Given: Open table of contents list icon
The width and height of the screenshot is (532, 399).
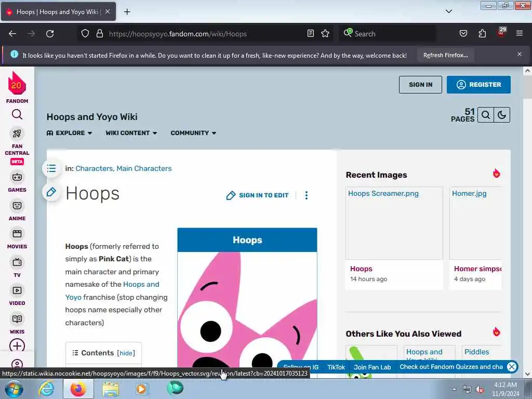Looking at the screenshot, I should click(51, 168).
